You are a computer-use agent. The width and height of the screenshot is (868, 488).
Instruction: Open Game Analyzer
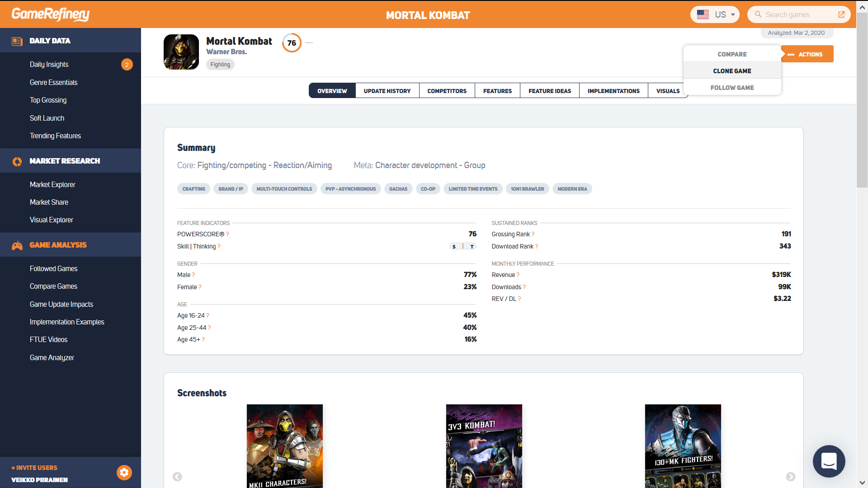point(52,358)
